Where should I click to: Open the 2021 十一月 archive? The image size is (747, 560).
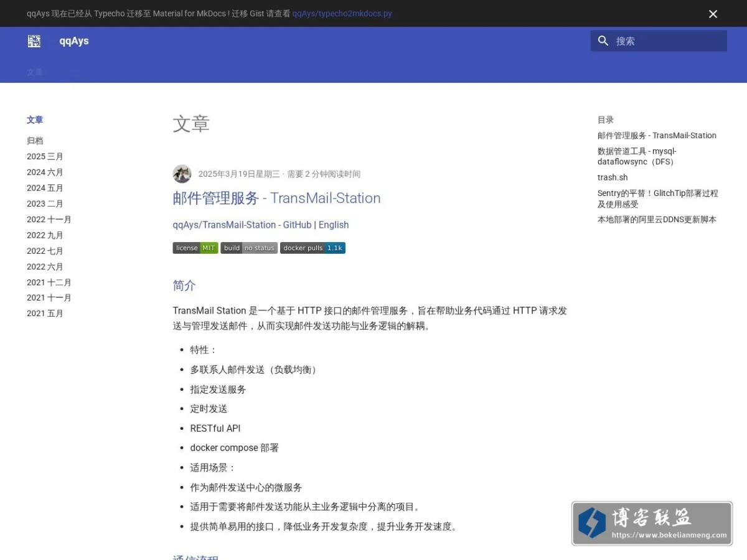(x=49, y=297)
